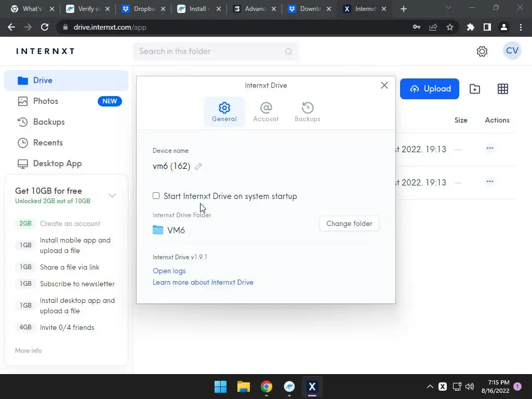The height and width of the screenshot is (399, 532).
Task: Click the Change folder button
Action: (349, 223)
